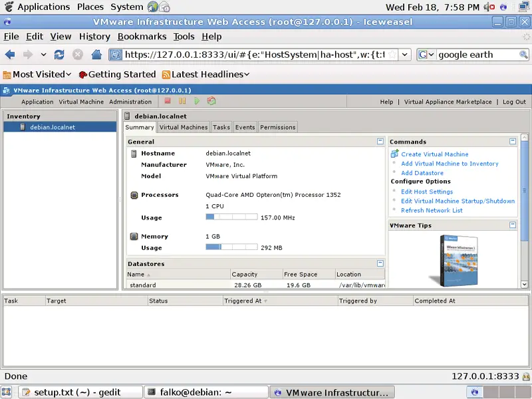Reload the current page

59,55
